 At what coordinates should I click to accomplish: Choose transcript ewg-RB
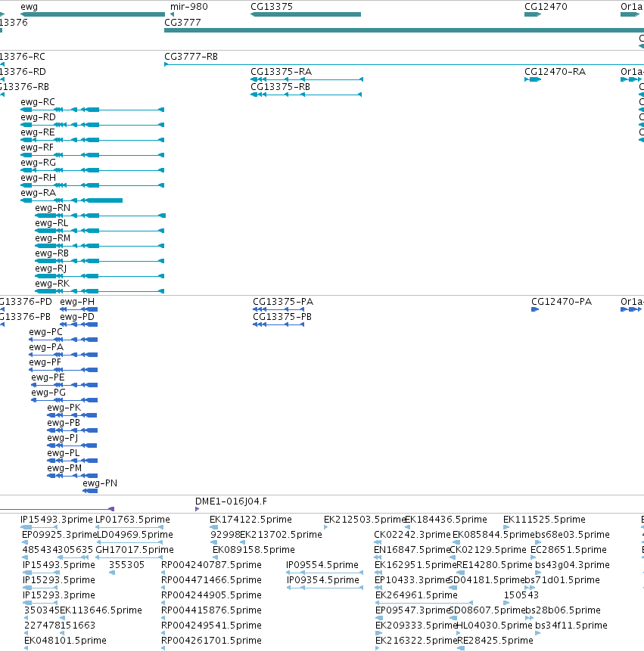click(x=99, y=261)
